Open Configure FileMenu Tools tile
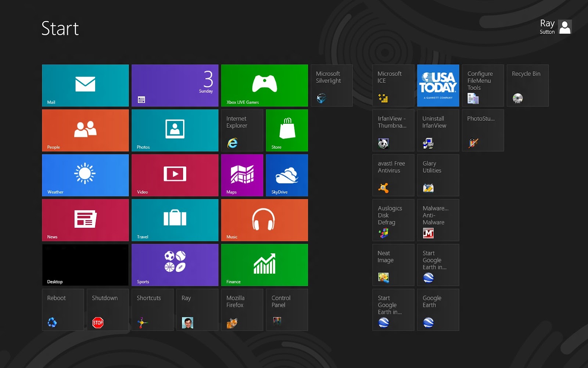Screen dimensions: 588x368 point(483,86)
